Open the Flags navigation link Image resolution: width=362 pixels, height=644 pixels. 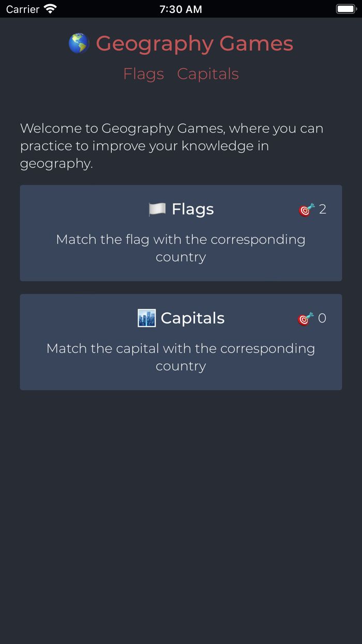pos(144,74)
